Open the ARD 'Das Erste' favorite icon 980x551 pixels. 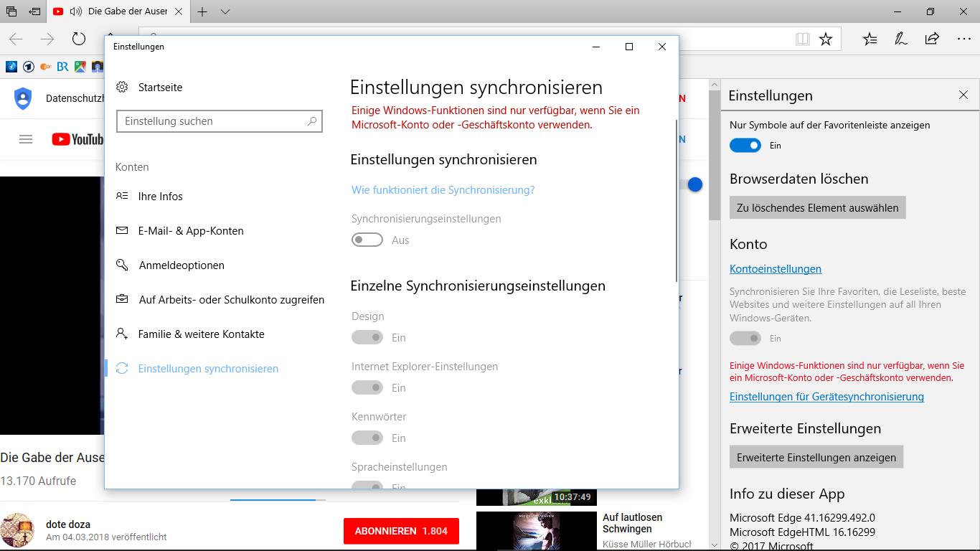29,67
